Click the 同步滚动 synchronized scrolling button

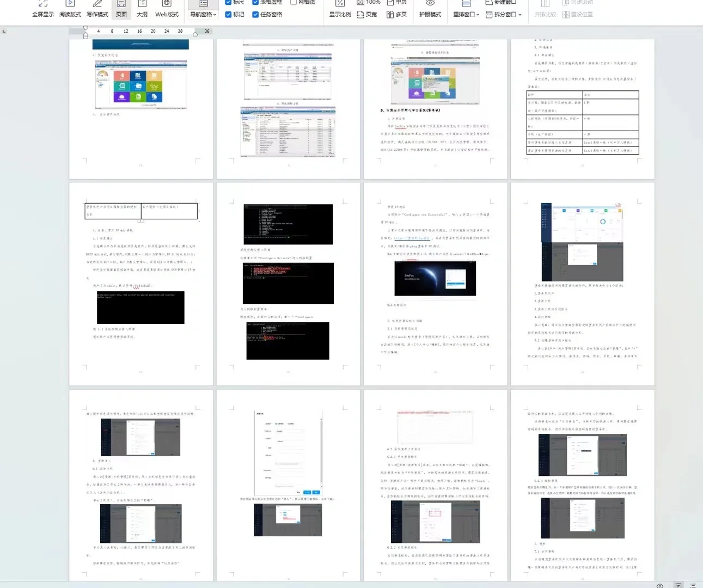tap(578, 2)
